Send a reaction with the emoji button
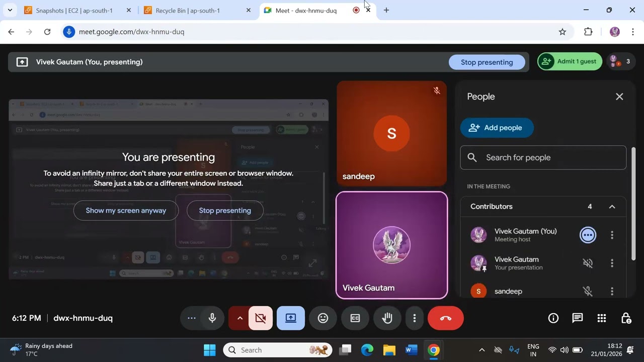644x362 pixels. pyautogui.click(x=323, y=318)
